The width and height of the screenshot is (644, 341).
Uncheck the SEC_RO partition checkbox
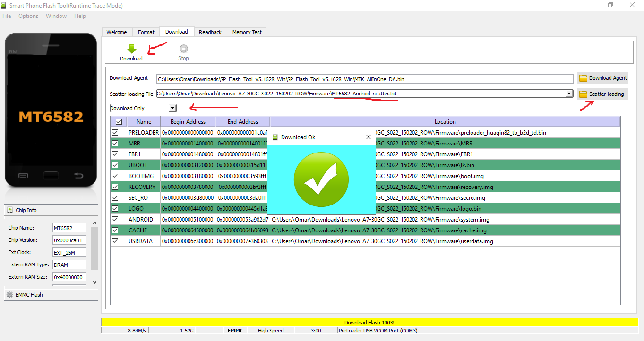pyautogui.click(x=115, y=198)
